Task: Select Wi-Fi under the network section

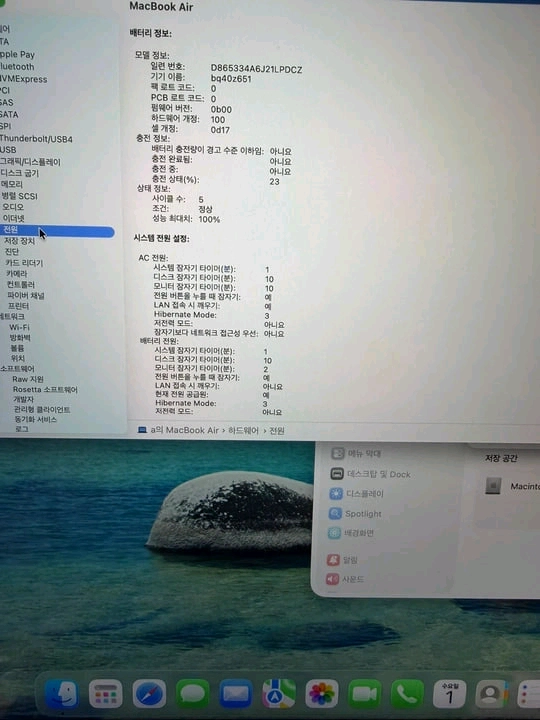Action: pyautogui.click(x=19, y=327)
